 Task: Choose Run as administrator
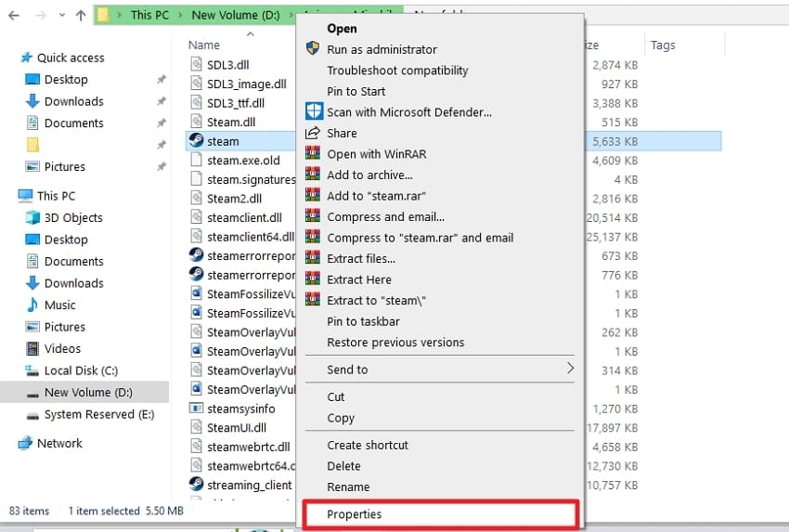382,49
